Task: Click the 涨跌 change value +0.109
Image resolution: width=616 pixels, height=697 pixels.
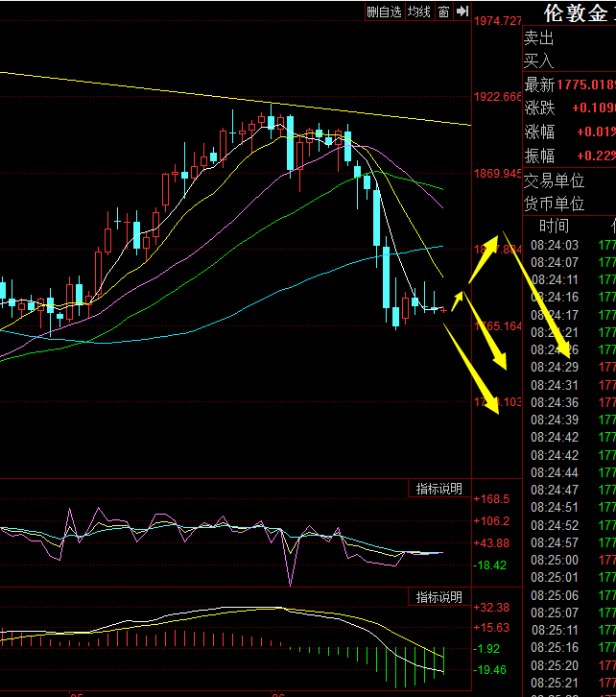Action: tap(594, 108)
